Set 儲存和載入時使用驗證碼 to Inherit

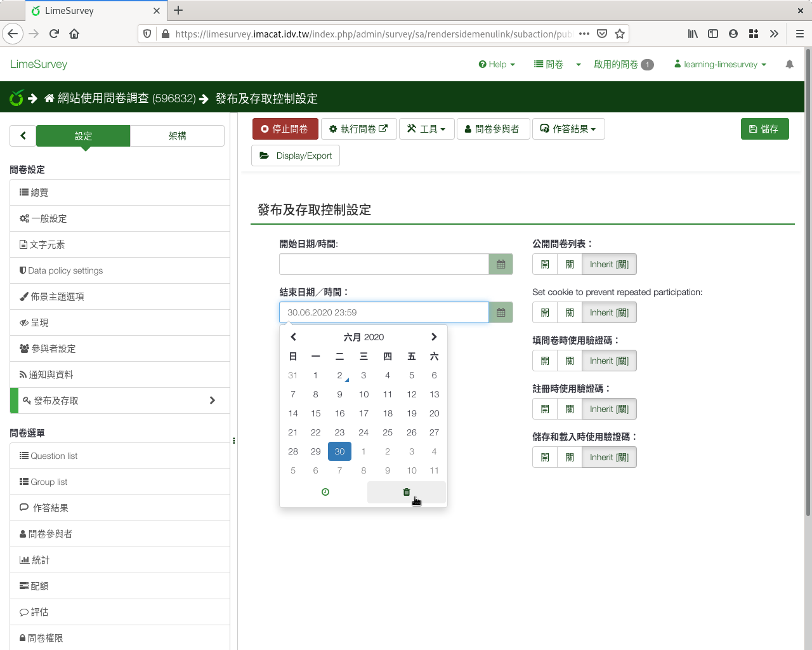point(609,457)
